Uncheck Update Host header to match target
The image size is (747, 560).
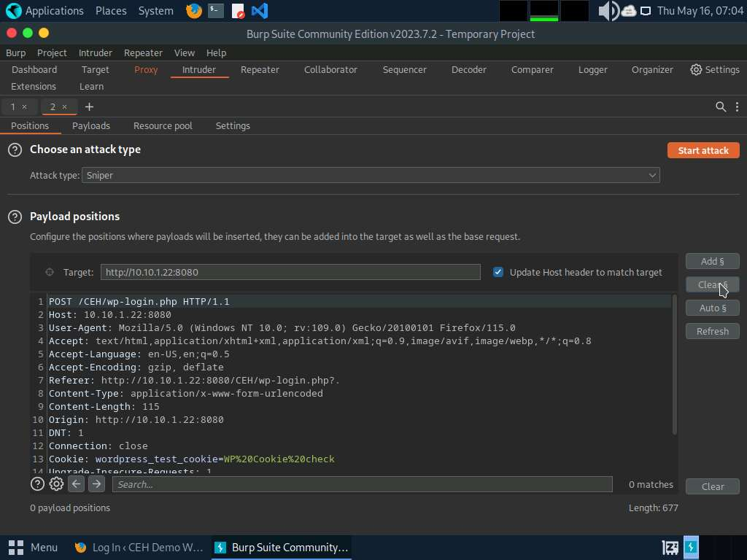[x=498, y=272]
